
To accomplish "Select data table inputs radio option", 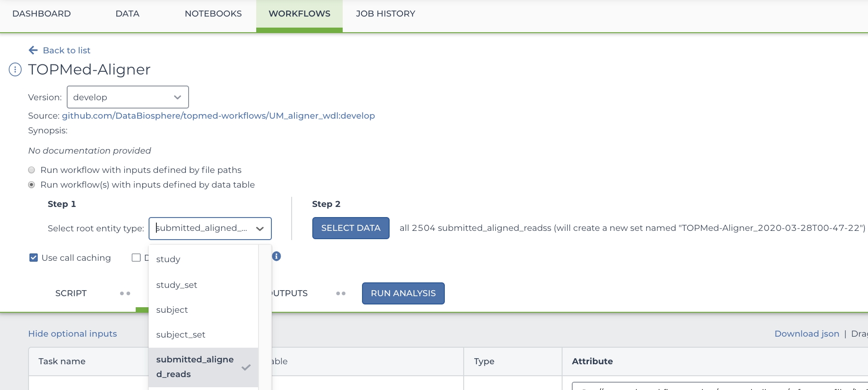I will 32,185.
